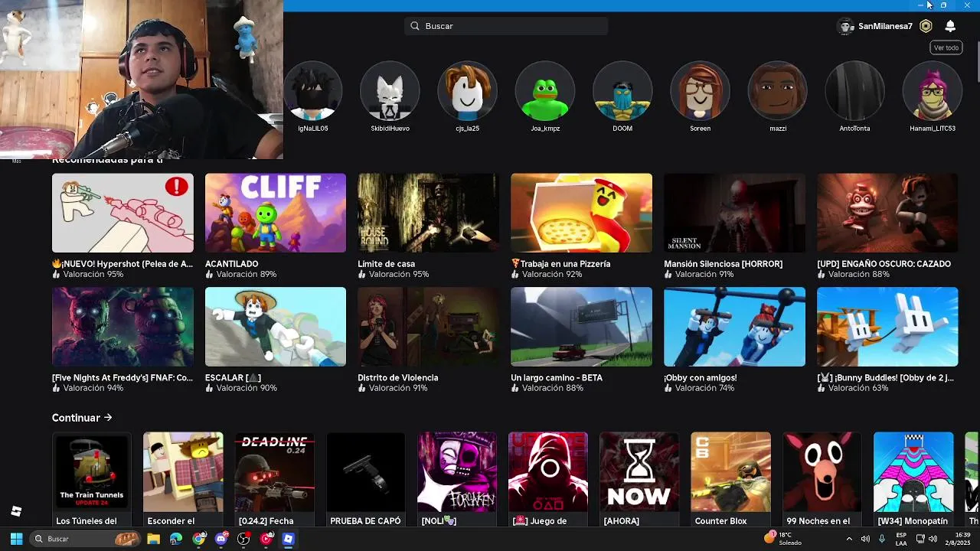Viewport: 980px width, 551px height.
Task: Continue The Train Tunnels game tile
Action: (92, 472)
